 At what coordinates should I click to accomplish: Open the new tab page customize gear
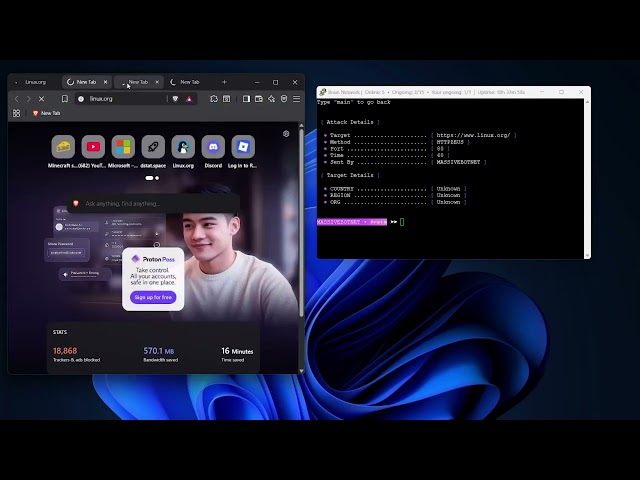pyautogui.click(x=286, y=134)
